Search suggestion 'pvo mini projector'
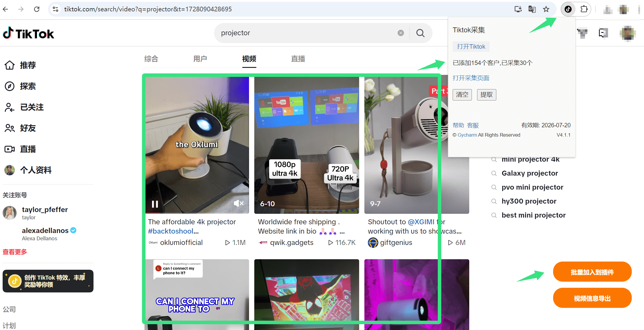 pyautogui.click(x=532, y=187)
